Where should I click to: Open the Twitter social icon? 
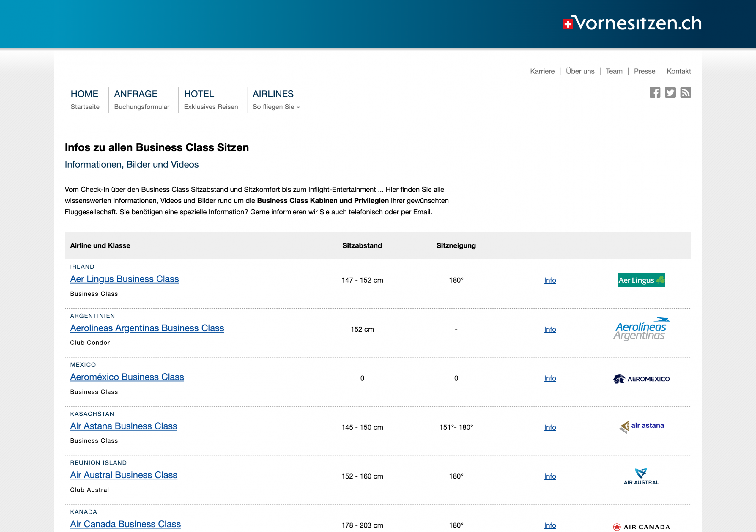click(670, 92)
